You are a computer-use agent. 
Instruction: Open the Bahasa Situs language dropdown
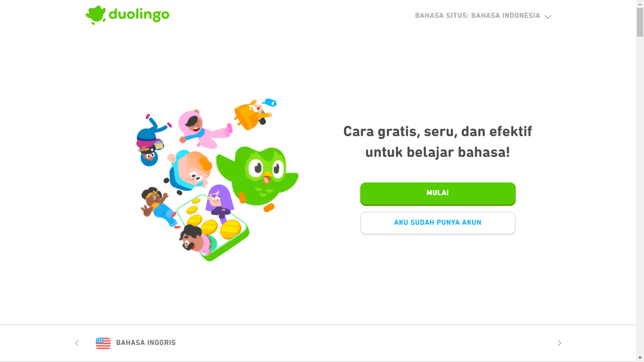[483, 16]
